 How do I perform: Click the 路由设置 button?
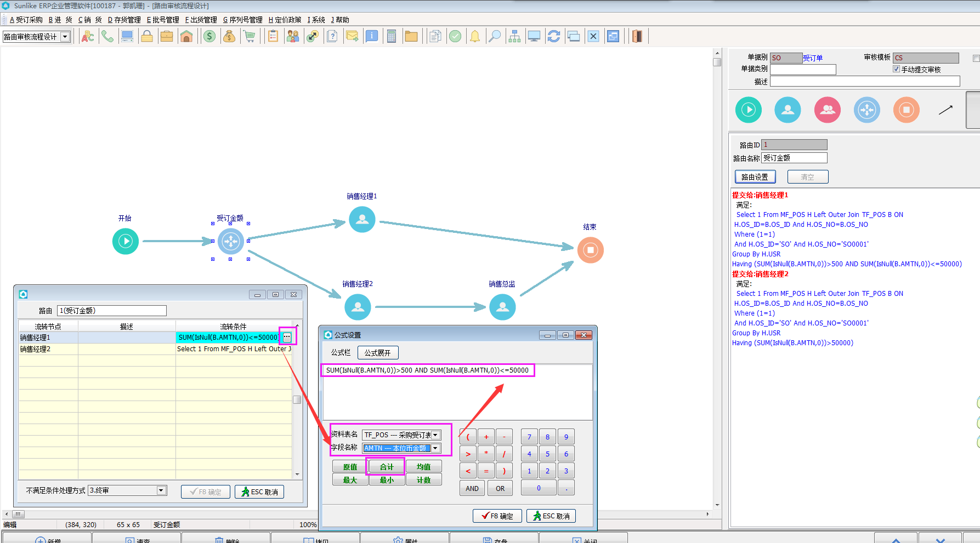(755, 177)
